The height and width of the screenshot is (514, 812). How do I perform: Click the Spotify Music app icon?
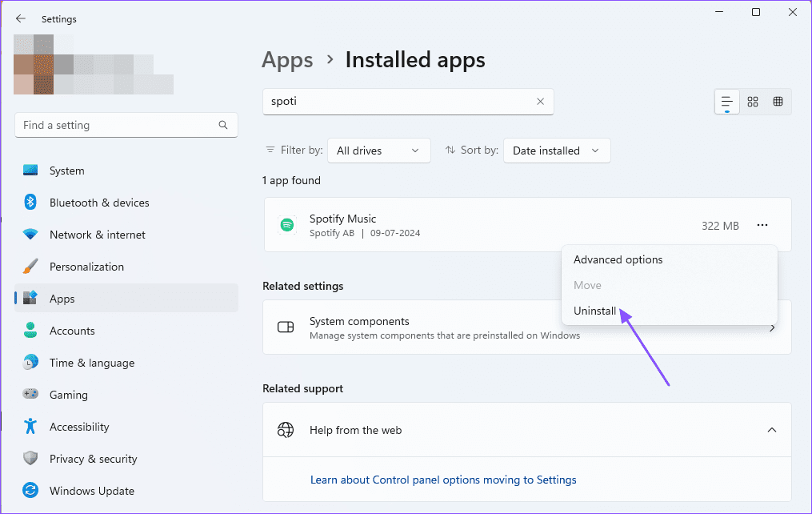click(287, 225)
